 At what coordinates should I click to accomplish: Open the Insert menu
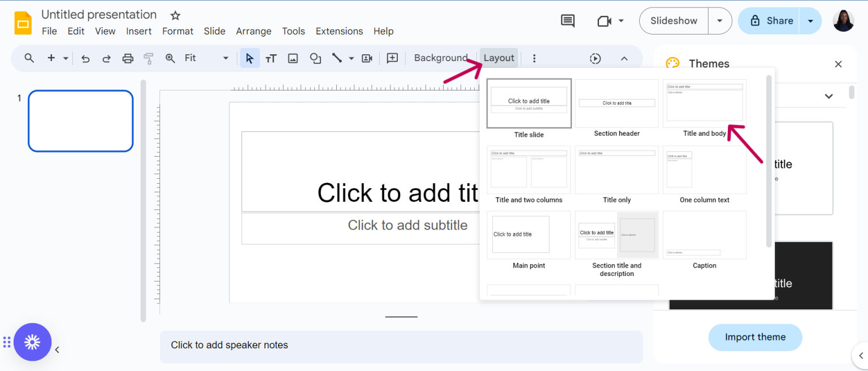tap(138, 31)
